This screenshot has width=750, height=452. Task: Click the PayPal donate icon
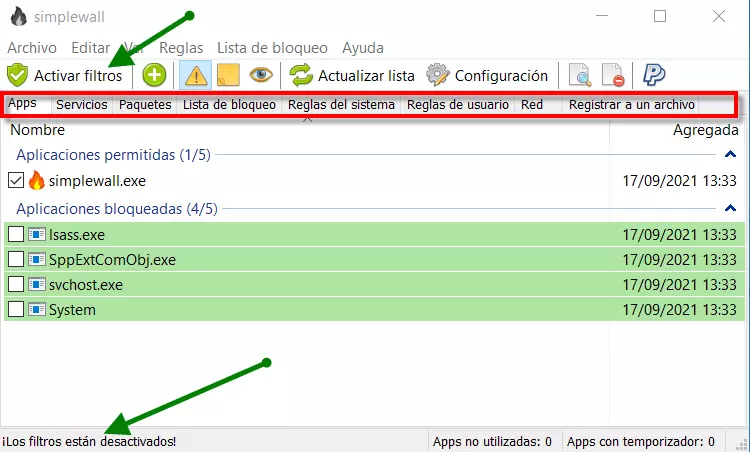[x=654, y=75]
